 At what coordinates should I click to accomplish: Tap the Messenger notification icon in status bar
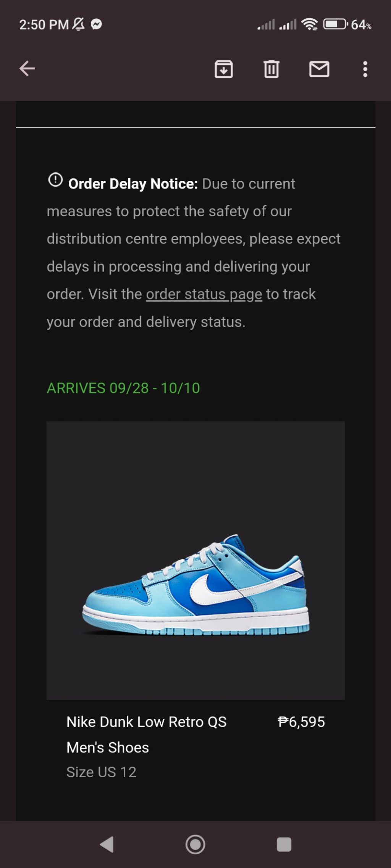click(96, 24)
